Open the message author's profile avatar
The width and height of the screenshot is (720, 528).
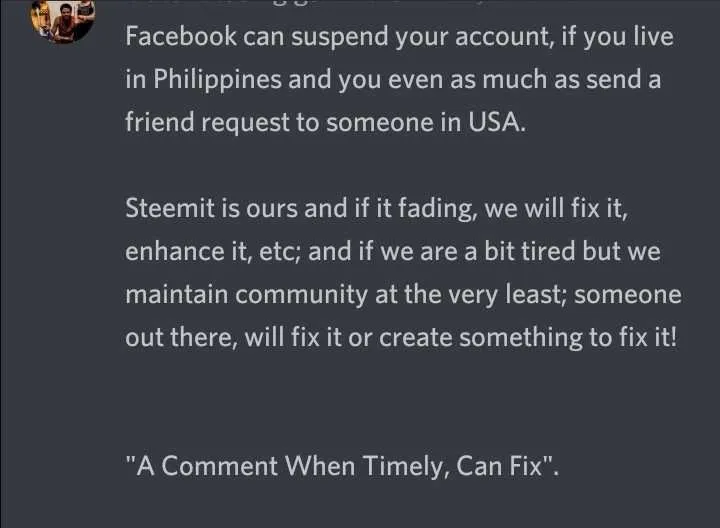coord(63,20)
